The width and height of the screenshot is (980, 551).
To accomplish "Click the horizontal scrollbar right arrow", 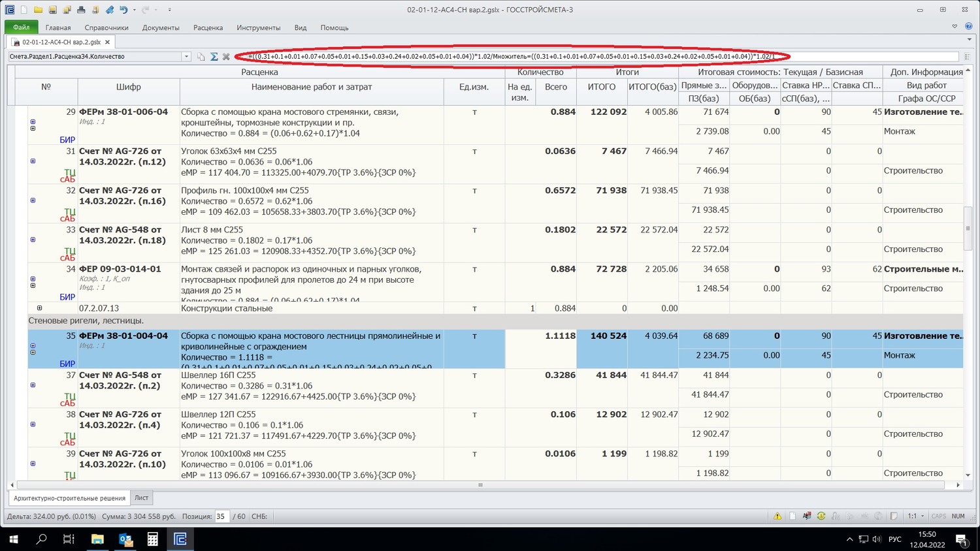I will click(958, 485).
